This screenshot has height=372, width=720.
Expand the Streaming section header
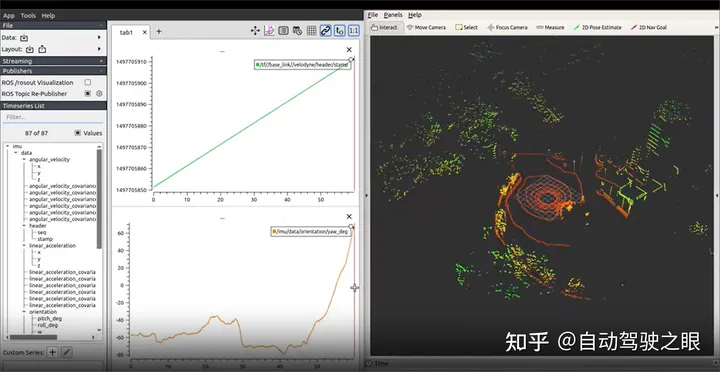pos(53,61)
